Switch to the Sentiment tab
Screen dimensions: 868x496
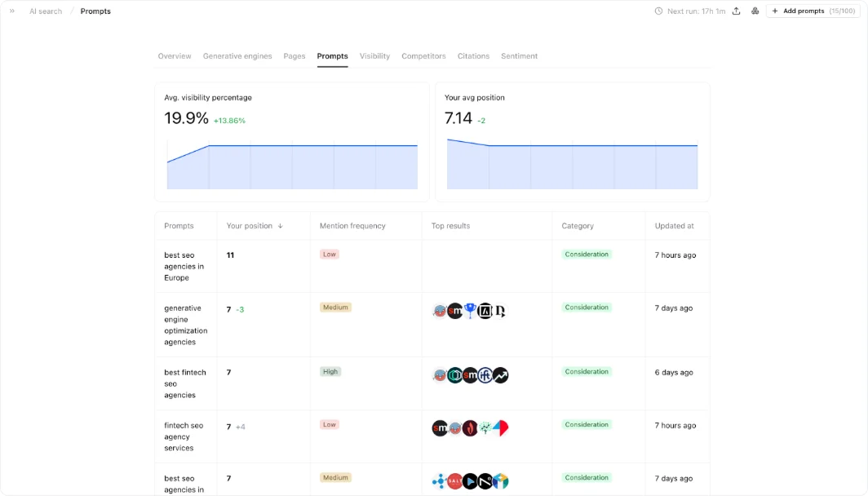[519, 56]
